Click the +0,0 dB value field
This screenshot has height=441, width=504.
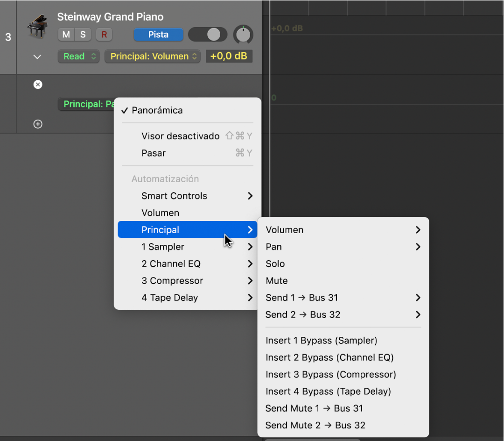(x=229, y=57)
